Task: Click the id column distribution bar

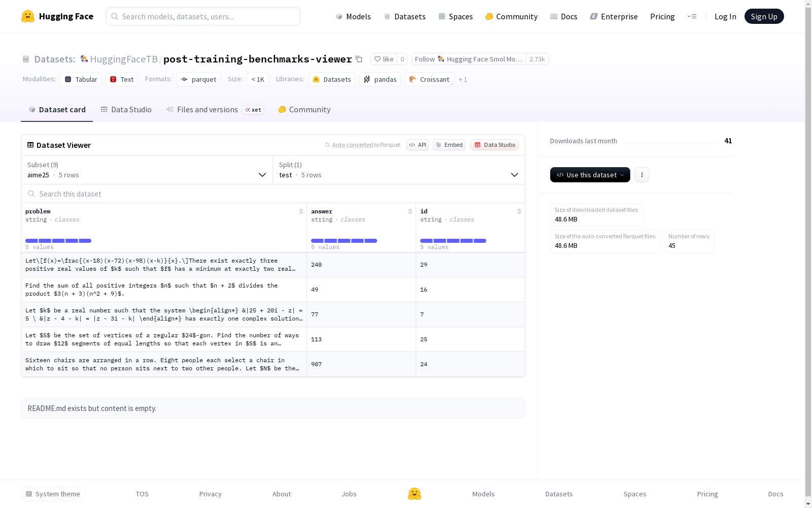Action: 453,241
